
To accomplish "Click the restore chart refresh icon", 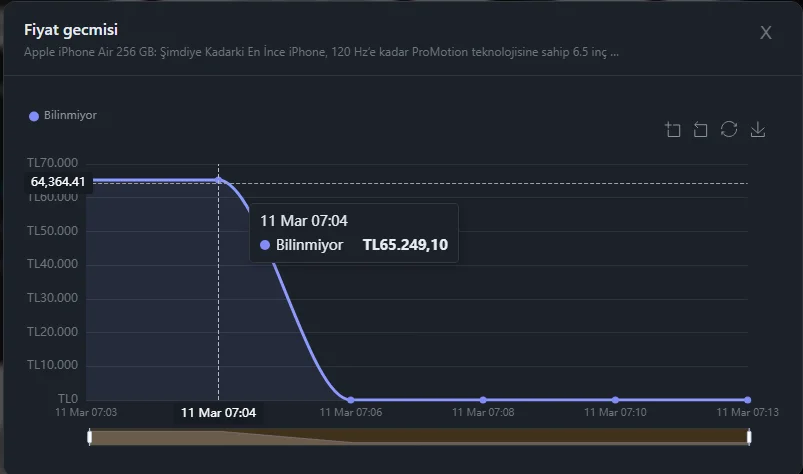I will point(729,130).
